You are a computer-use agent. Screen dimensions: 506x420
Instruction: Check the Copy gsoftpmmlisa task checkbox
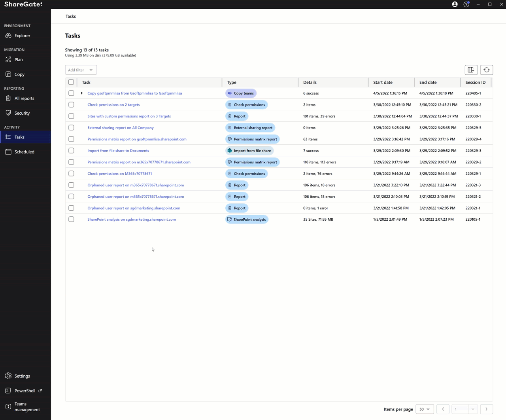click(71, 93)
